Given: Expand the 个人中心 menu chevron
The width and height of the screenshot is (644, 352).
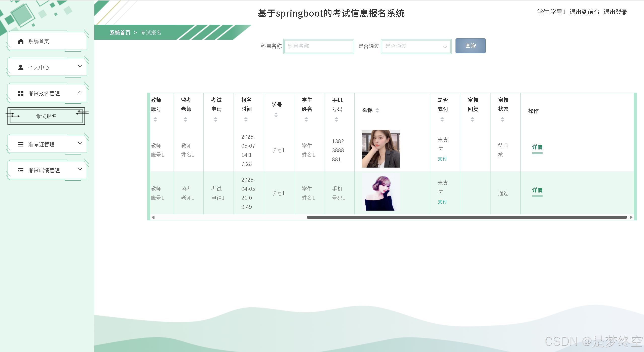Looking at the screenshot, I should (80, 66).
